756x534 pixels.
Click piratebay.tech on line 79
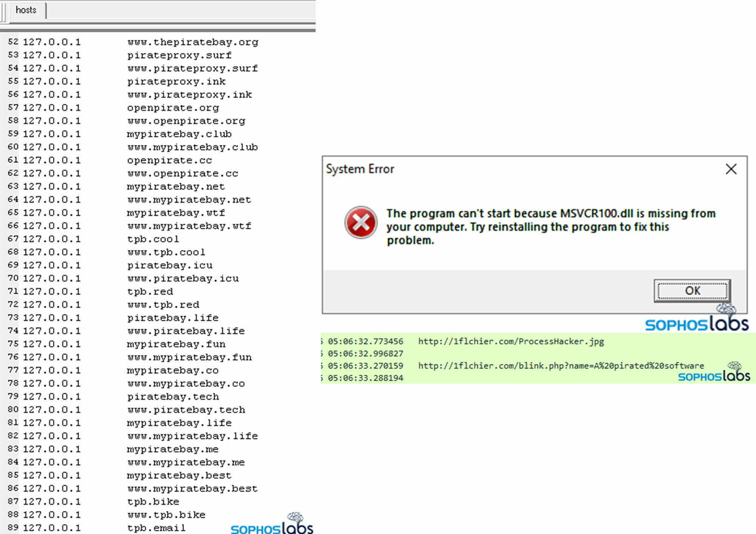[173, 397]
